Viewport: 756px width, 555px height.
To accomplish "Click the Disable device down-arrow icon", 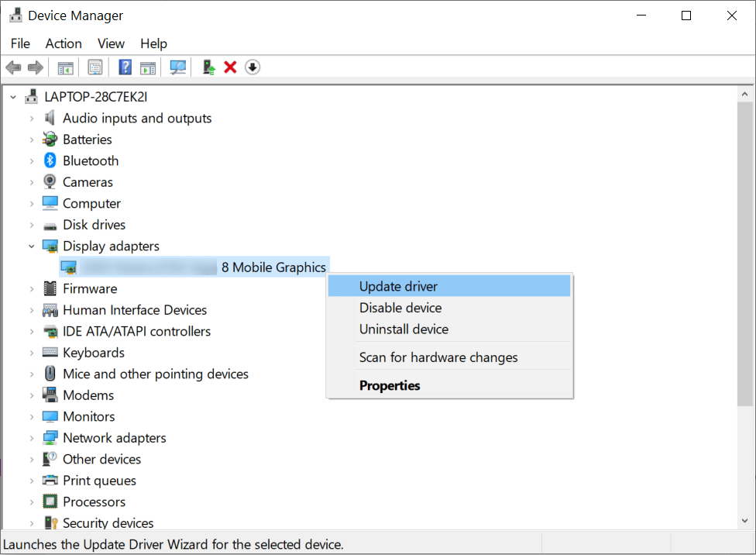I will coord(253,67).
